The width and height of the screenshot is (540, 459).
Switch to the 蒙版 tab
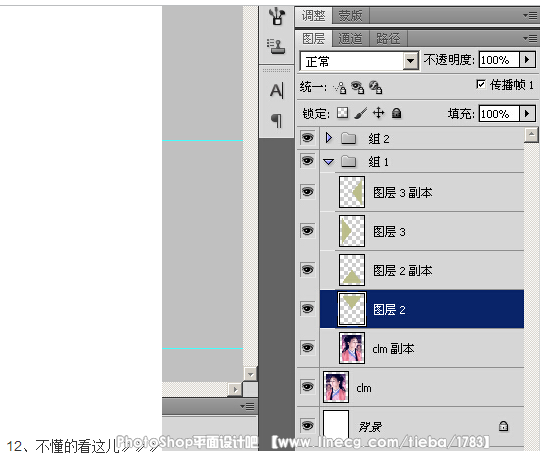(351, 16)
